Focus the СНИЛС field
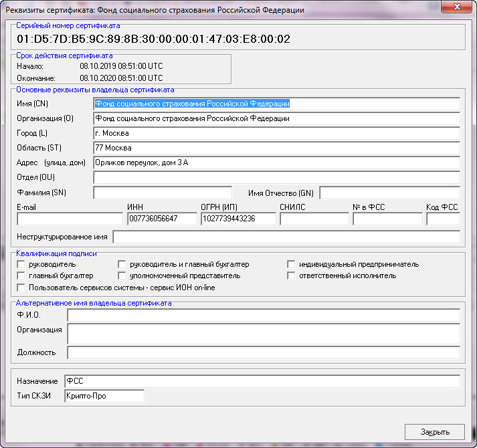 pos(314,219)
